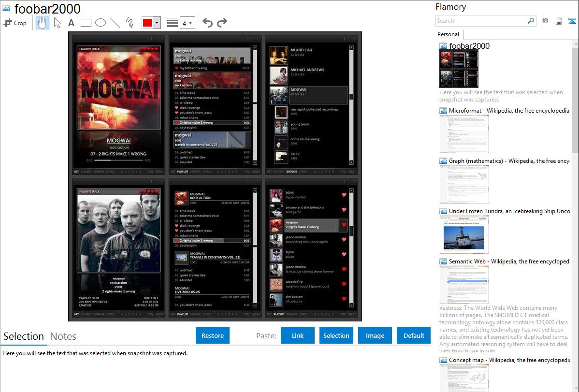Select the foobar2000 title in the snapshot list
Image resolution: width=579 pixels, height=392 pixels.
(x=469, y=46)
